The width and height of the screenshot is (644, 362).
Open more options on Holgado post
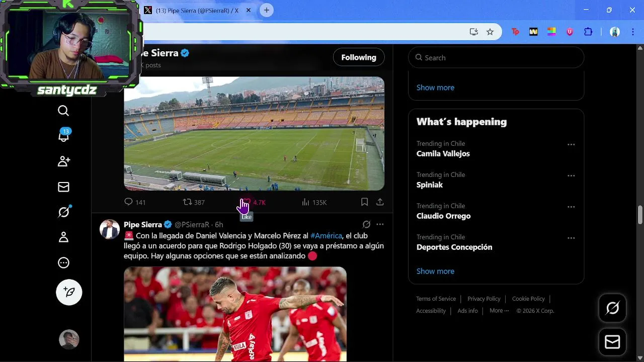pos(380,224)
